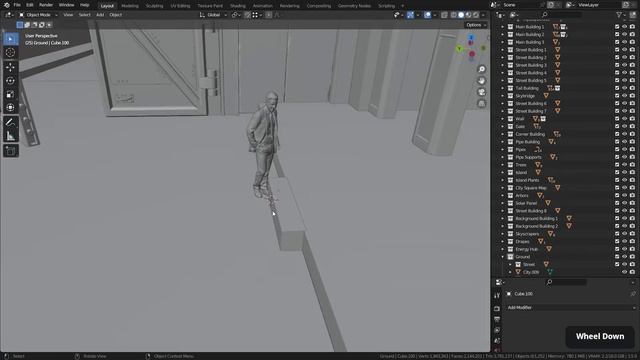Open the Output properties tab
Image resolution: width=640 pixels, height=360 pixels.
497,319
